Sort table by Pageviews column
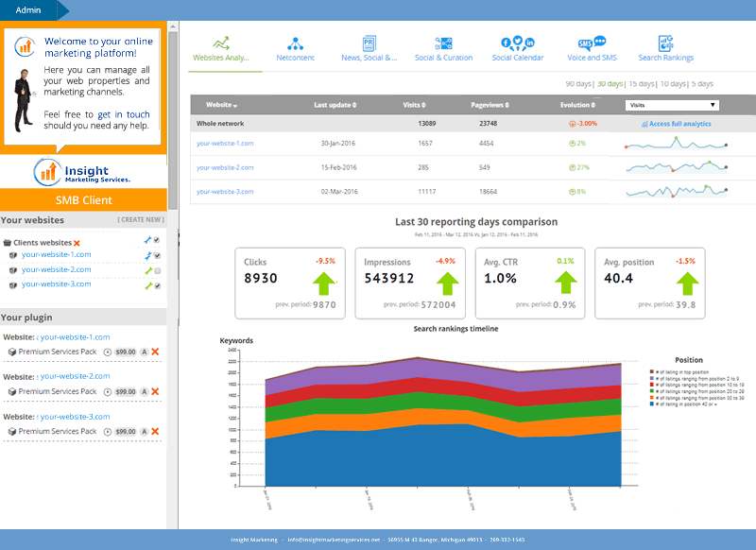756x550 pixels. tap(489, 105)
